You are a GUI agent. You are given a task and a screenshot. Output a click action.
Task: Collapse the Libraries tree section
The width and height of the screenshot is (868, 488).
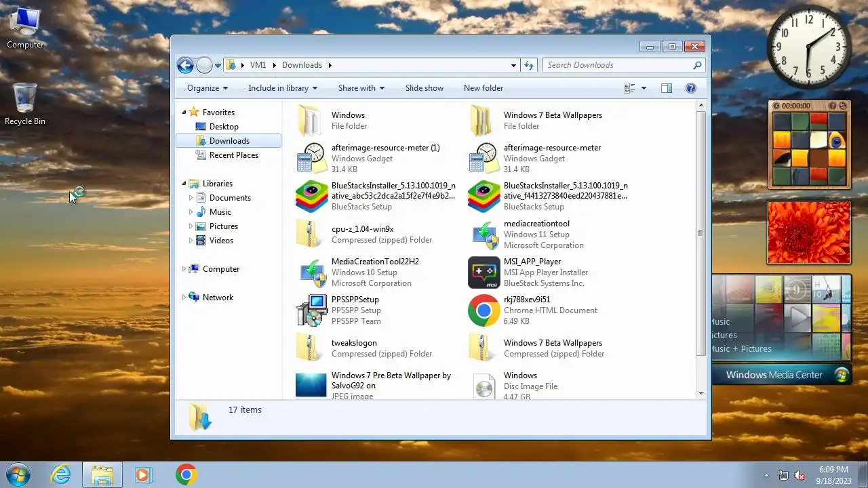[184, 184]
